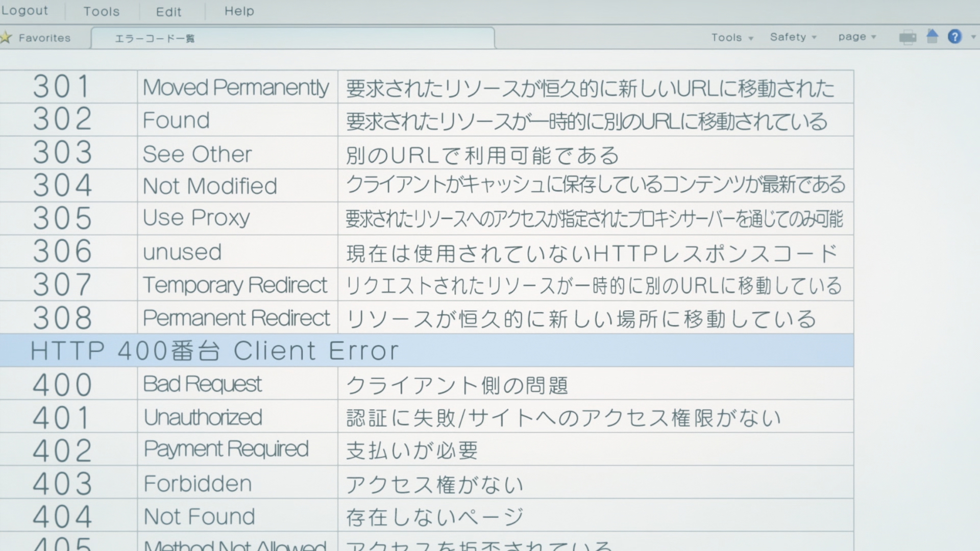
Task: Click the Favorites label
Action: [44, 38]
